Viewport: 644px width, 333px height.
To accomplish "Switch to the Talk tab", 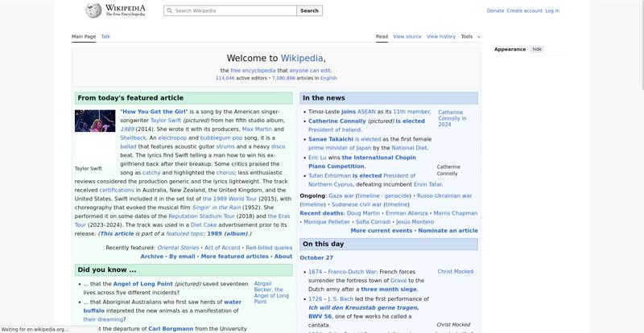I will (105, 36).
